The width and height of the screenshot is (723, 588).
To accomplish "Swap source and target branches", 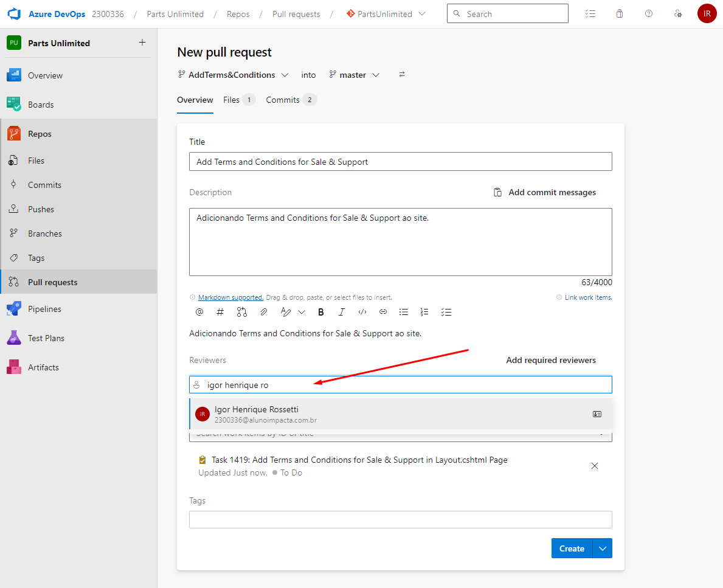I will point(402,74).
